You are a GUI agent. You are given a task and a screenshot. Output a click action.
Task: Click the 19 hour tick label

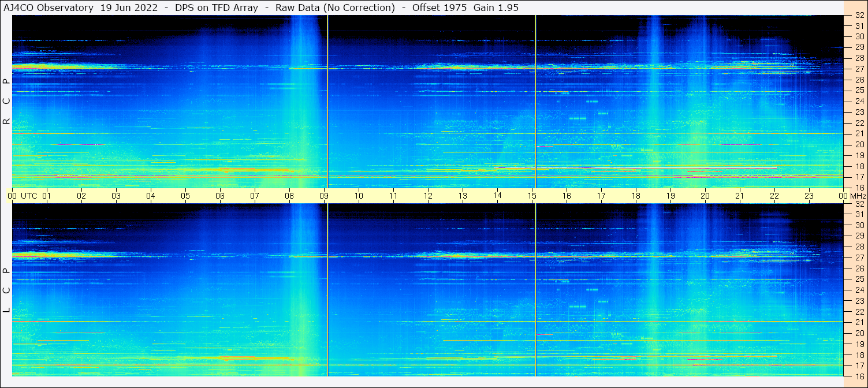click(670, 196)
